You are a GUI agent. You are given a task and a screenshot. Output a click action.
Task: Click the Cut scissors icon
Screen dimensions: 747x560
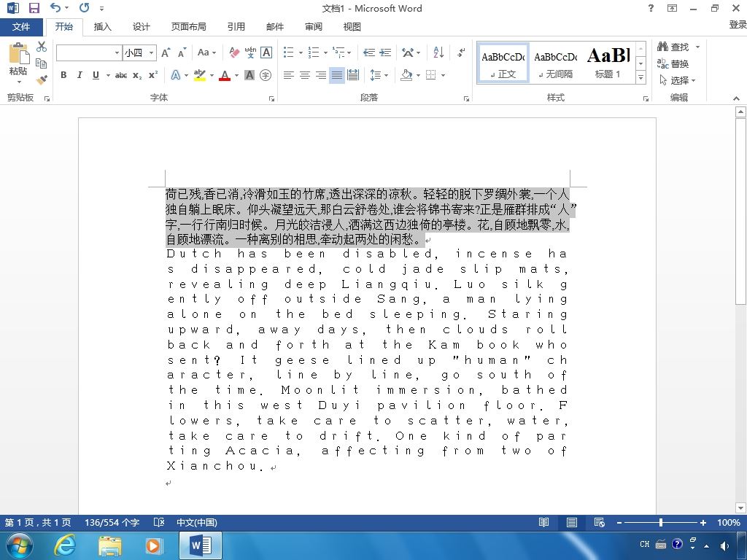(x=42, y=46)
